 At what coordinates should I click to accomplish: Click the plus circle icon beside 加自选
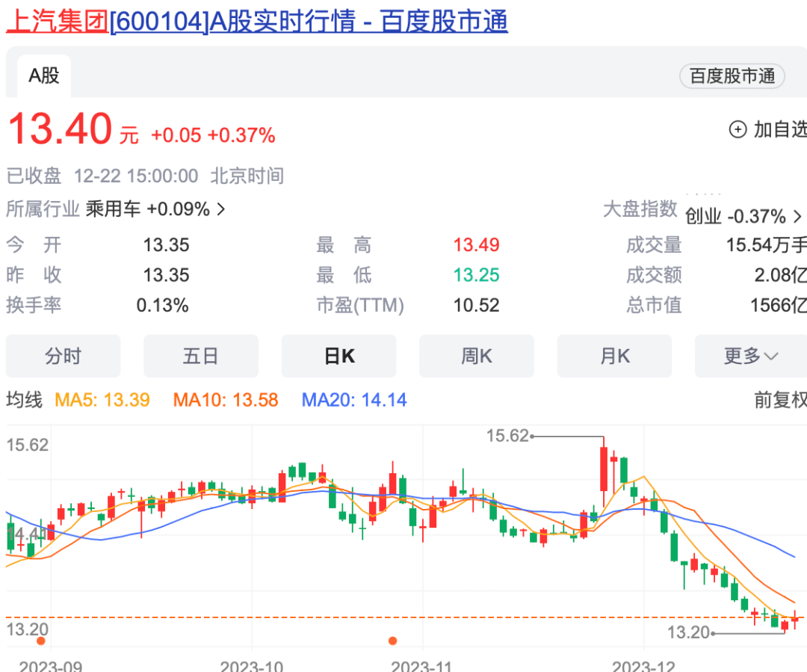tap(738, 129)
